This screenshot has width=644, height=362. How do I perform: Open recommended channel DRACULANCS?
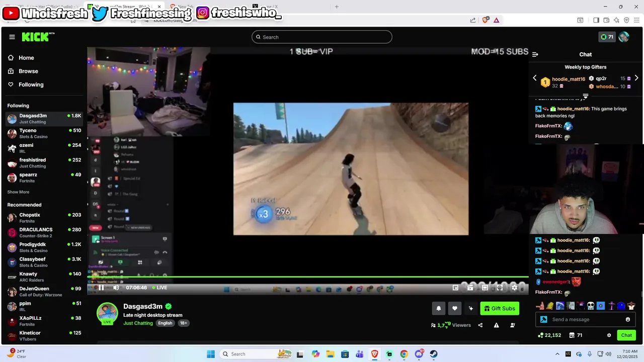(44, 232)
